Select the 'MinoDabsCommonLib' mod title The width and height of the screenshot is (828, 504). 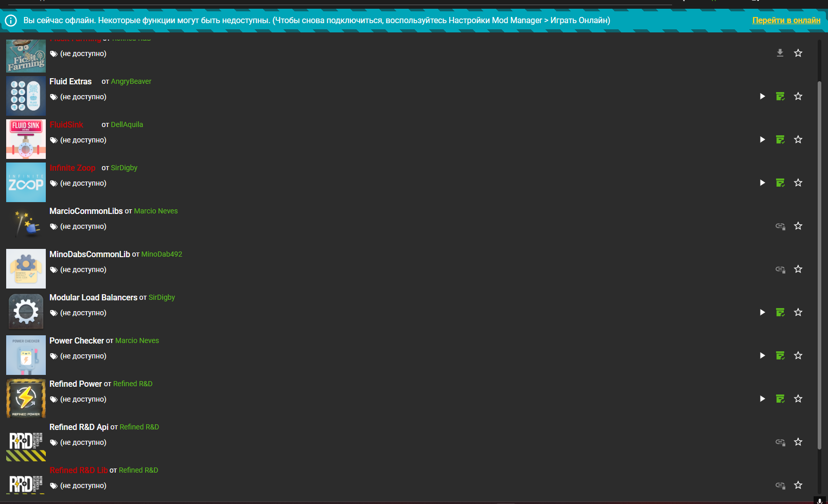(x=90, y=254)
